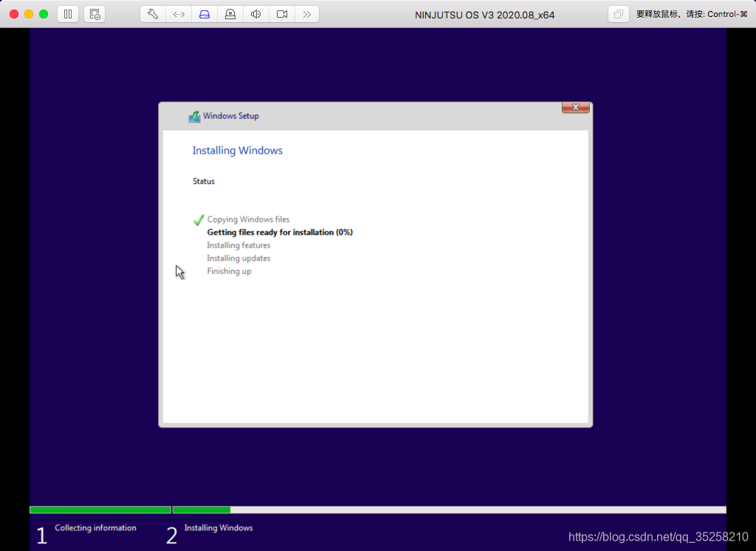Pause the virtual machine
The height and width of the screenshot is (551, 756).
click(x=68, y=14)
